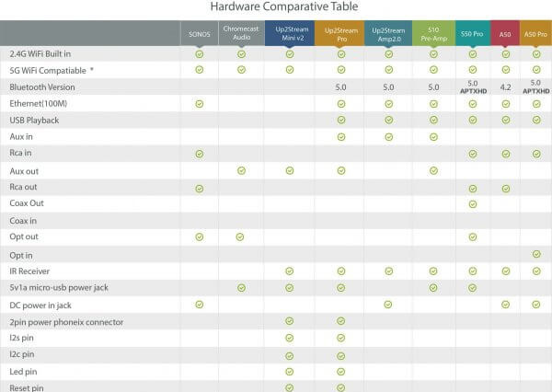
Task: Click the A50 Pro checkmark for Opt in
Action: pyautogui.click(x=536, y=254)
